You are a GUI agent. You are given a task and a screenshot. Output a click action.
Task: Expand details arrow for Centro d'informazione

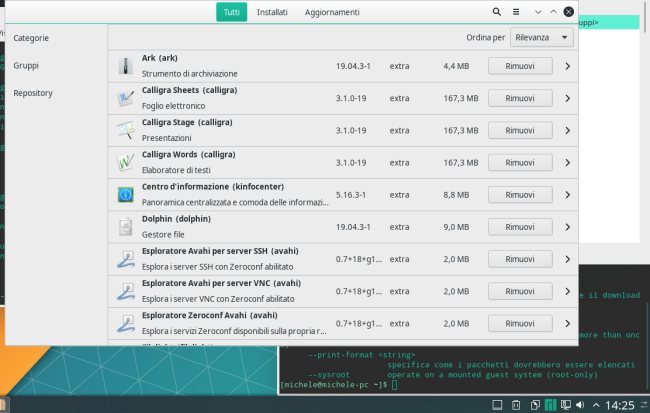568,194
